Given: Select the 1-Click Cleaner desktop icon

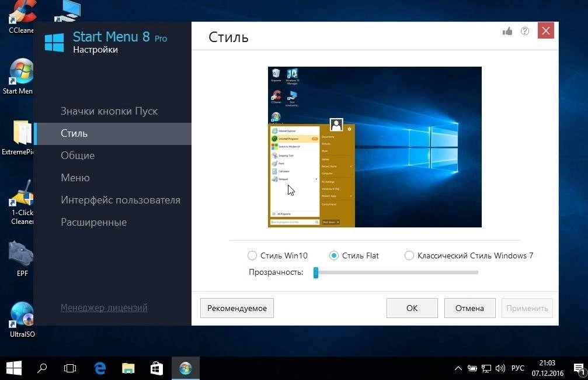Looking at the screenshot, I should tap(23, 203).
